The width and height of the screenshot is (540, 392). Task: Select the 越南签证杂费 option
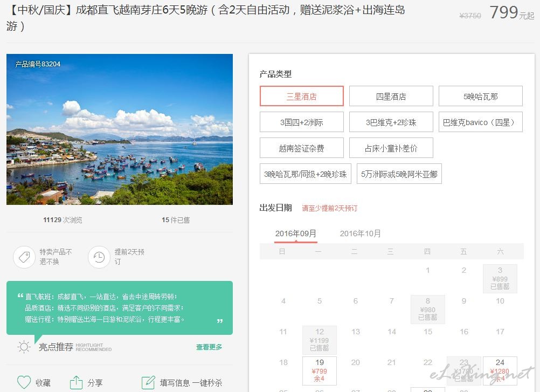302,148
